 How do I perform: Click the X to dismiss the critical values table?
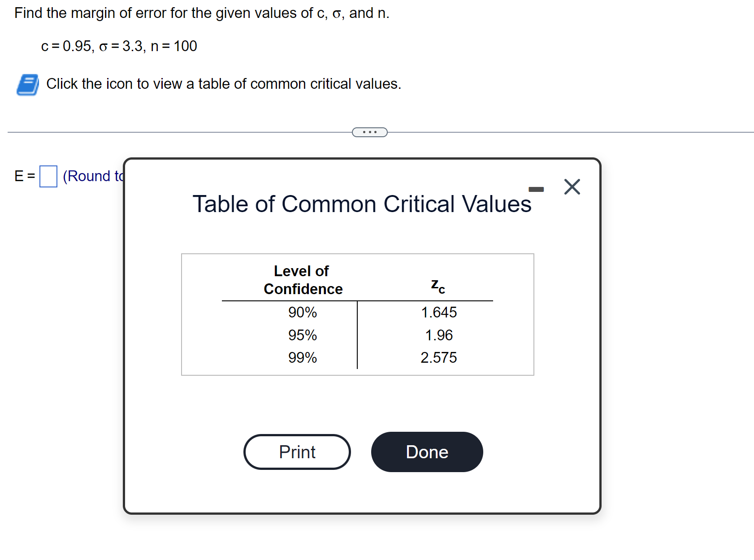coord(572,187)
